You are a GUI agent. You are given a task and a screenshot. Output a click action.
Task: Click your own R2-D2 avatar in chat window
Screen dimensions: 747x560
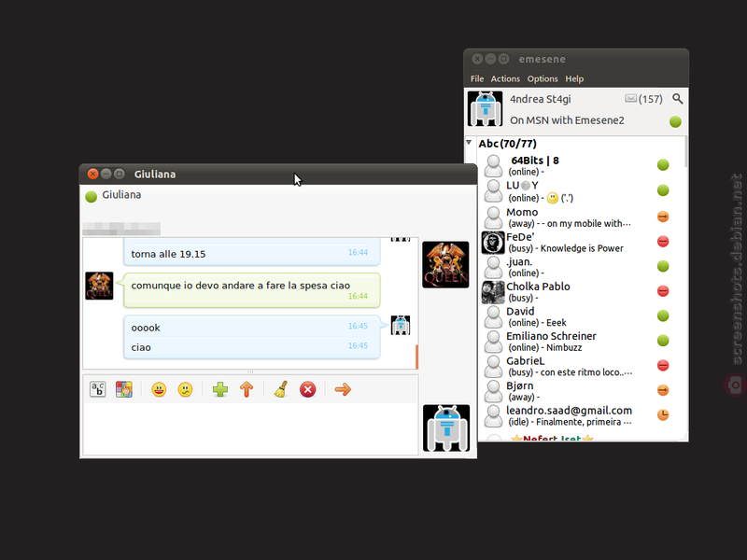tap(446, 428)
